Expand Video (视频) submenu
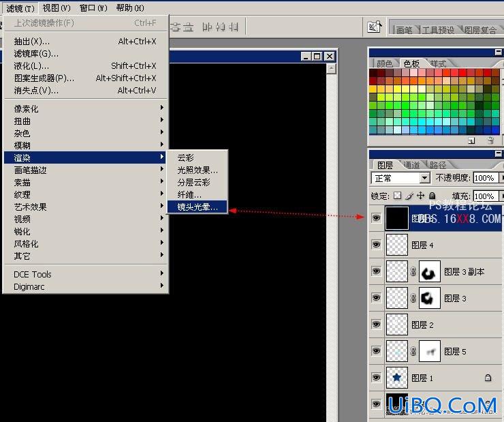The width and height of the screenshot is (504, 422). pyautogui.click(x=86, y=219)
